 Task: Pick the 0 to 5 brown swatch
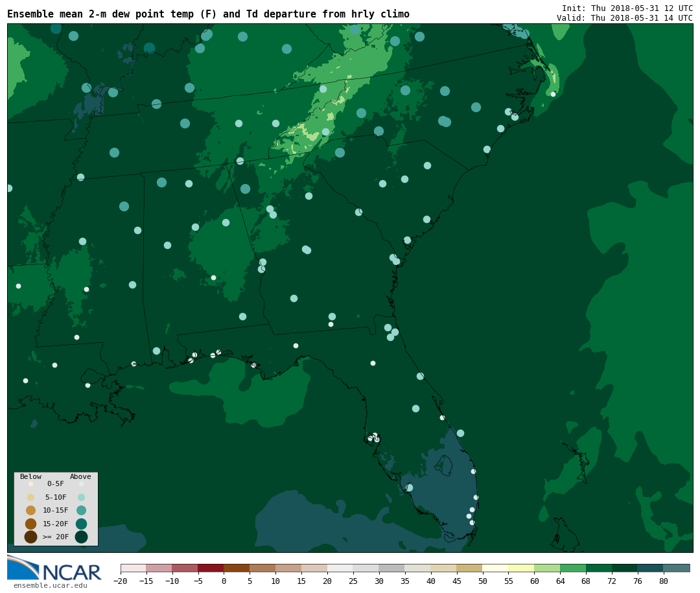coord(237,568)
